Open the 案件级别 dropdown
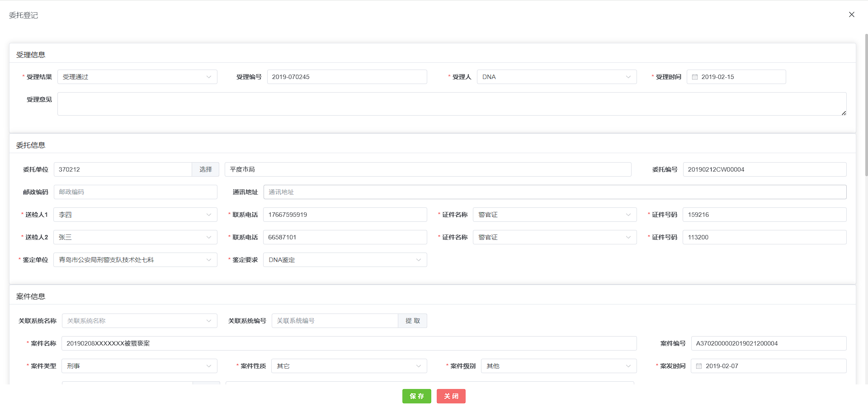868x412 pixels. [558, 366]
